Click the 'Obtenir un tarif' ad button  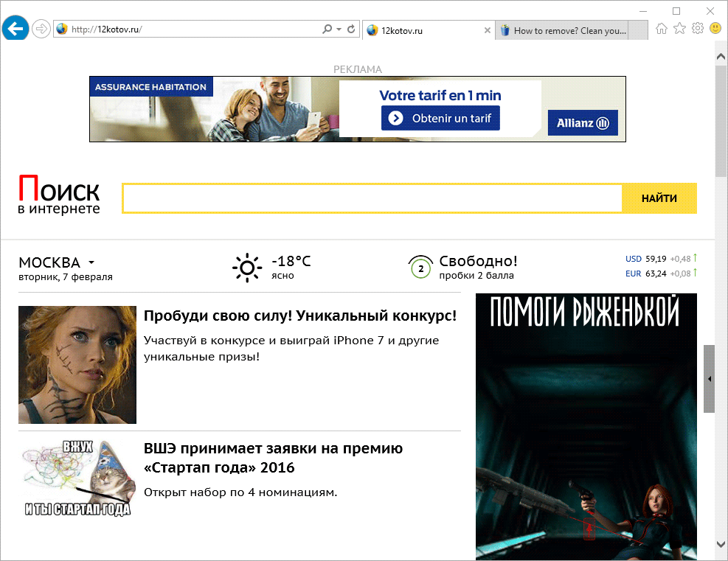pyautogui.click(x=440, y=119)
